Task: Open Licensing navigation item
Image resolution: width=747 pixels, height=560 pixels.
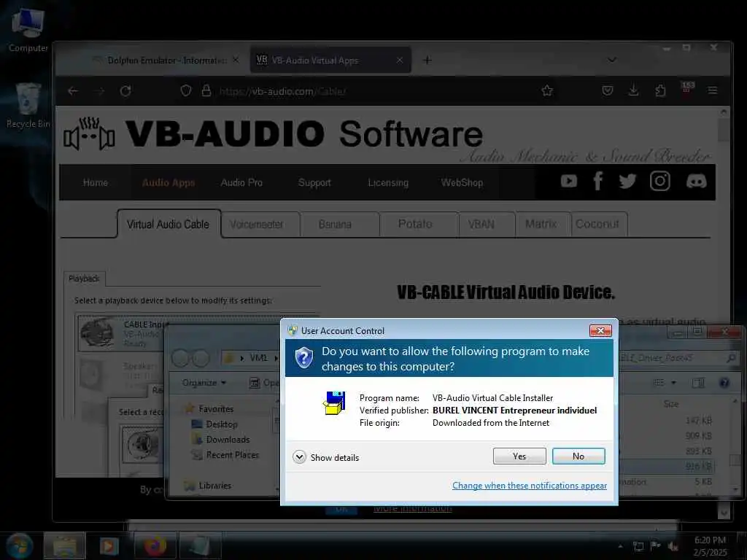Action: point(388,182)
